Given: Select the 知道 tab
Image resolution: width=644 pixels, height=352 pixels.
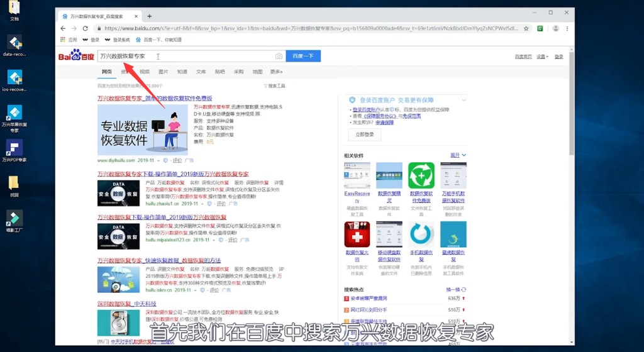Looking at the screenshot, I should pos(182,72).
